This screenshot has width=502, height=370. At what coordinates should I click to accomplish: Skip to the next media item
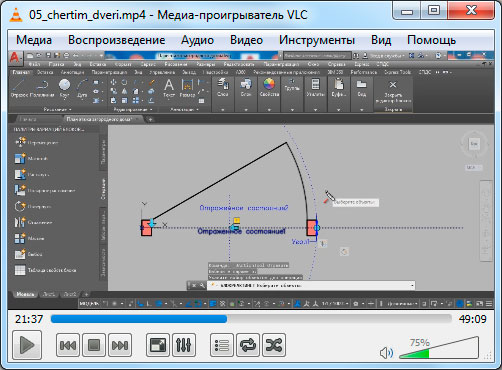(120, 345)
